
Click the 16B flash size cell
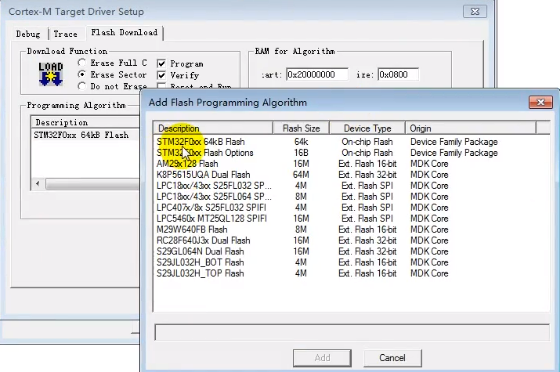(301, 153)
